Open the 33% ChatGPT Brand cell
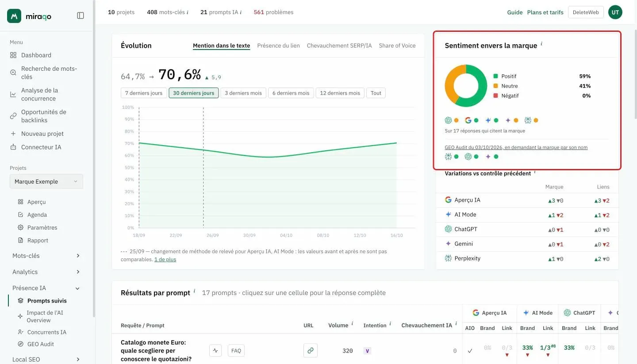 (x=569, y=348)
